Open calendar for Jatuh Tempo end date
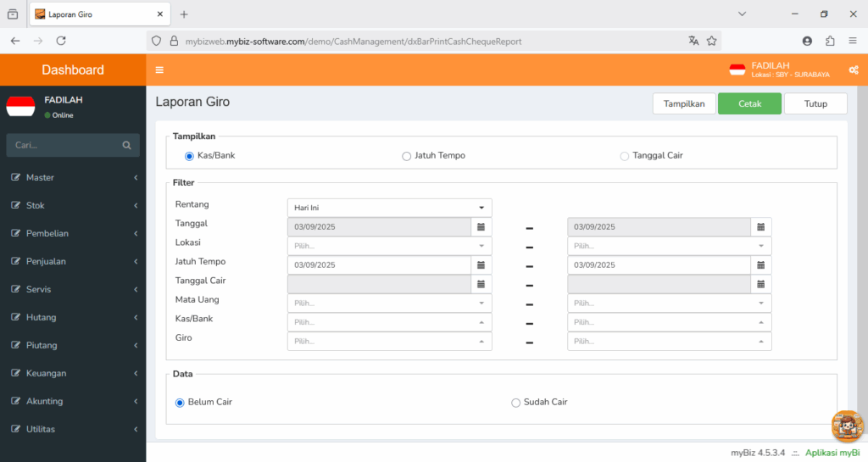 click(x=761, y=265)
